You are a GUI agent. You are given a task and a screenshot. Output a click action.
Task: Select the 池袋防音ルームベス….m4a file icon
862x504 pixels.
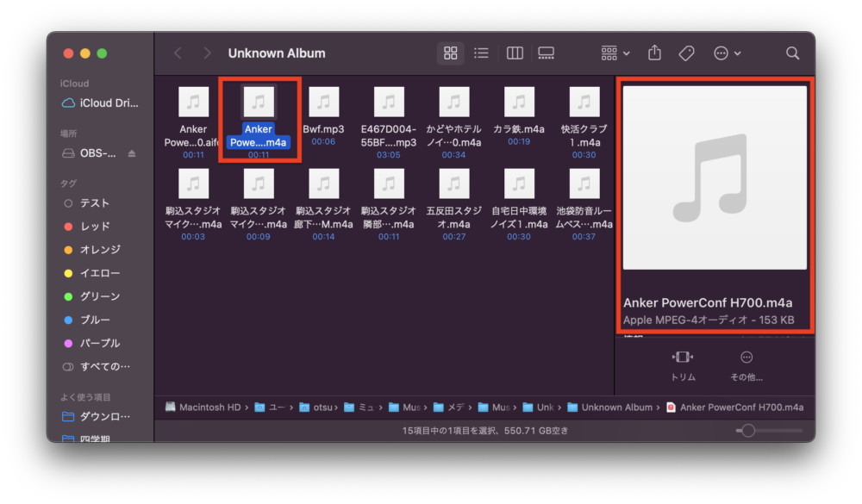click(584, 184)
